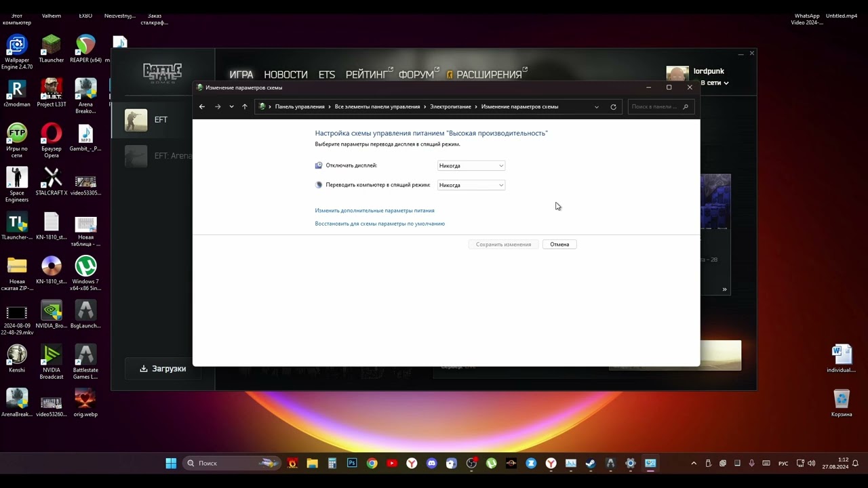Go back in the Control Panel window
Image resolution: width=868 pixels, height=488 pixels.
pos(201,106)
